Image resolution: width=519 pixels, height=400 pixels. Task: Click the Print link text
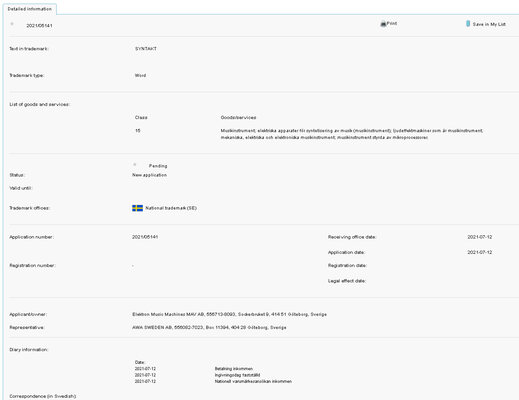(392, 23)
